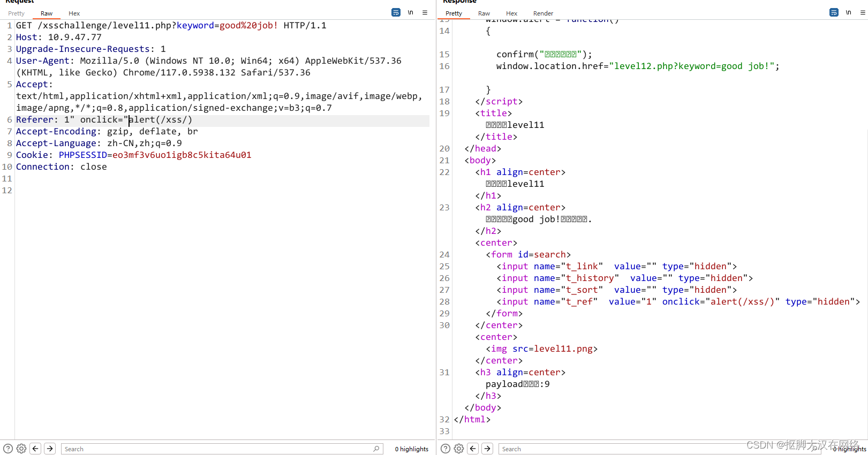The image size is (868, 455).
Task: Click the h2 align=center line
Action: coord(520,208)
